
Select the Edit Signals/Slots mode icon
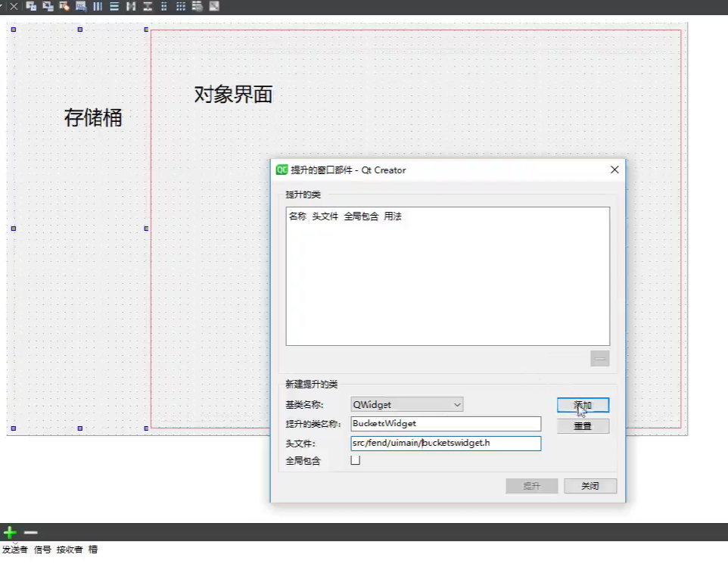(x=48, y=7)
